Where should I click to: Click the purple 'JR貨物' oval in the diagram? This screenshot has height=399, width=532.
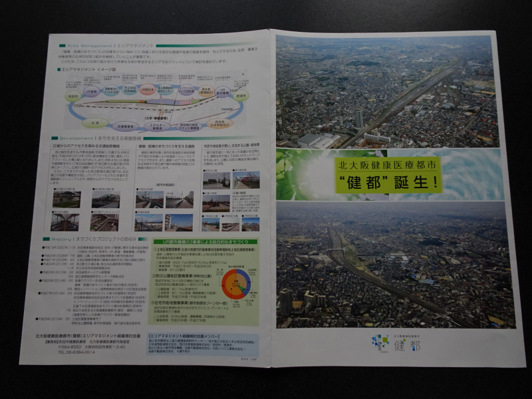(x=92, y=92)
